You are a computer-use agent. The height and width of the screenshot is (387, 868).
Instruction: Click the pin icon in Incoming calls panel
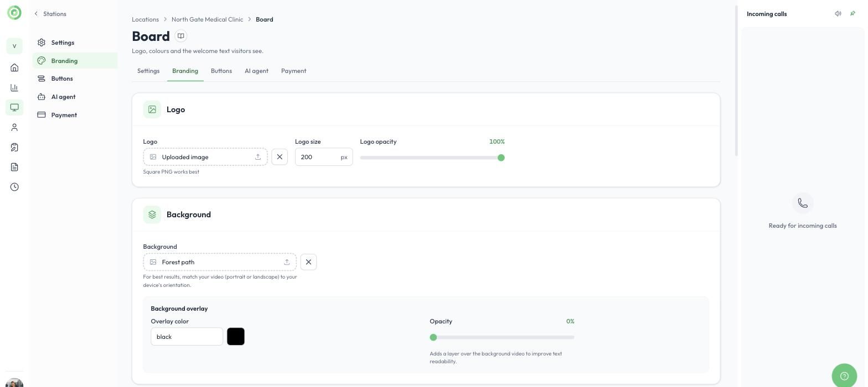[x=852, y=14]
